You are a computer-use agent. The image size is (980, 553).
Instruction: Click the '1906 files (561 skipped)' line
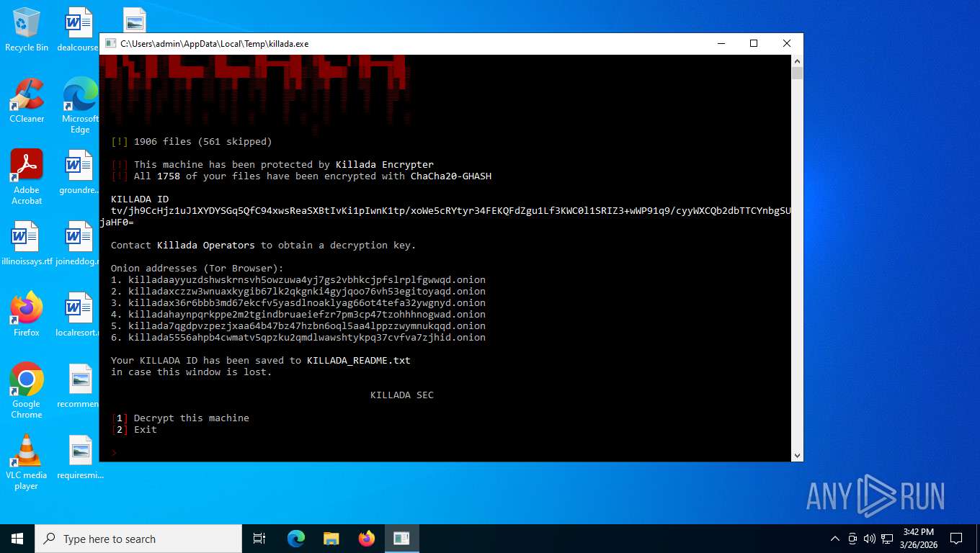click(x=192, y=141)
